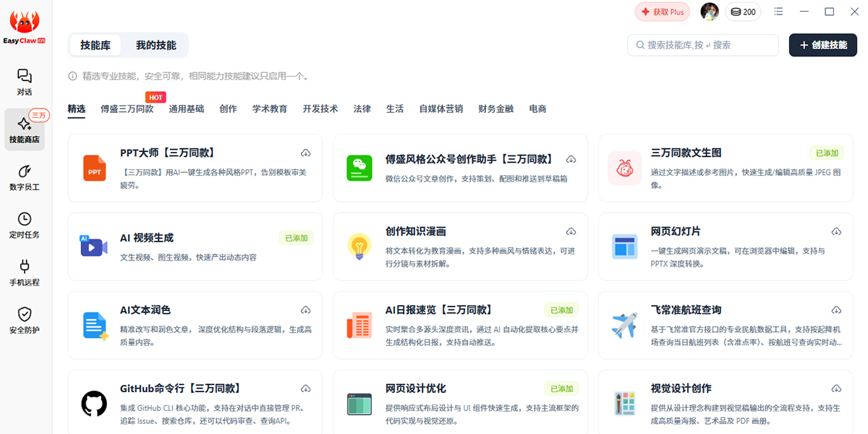Download 飞常准航班查询 via cloud icon
Screen dimensions: 868x434
tap(837, 310)
